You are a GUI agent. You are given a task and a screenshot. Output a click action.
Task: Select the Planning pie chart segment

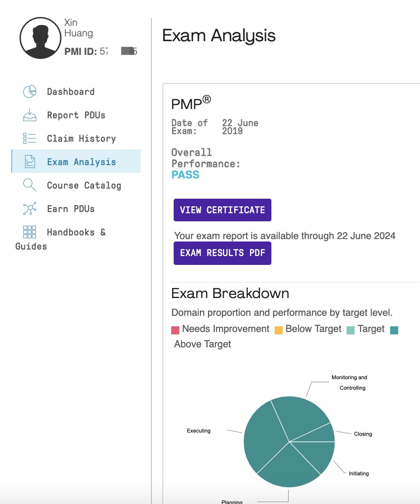[289, 468]
